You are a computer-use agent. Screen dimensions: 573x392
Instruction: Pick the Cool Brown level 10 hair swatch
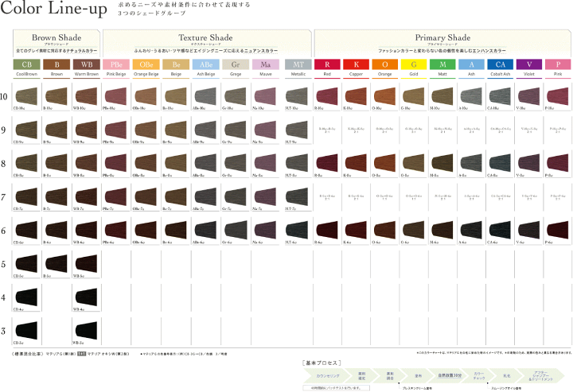26,95
